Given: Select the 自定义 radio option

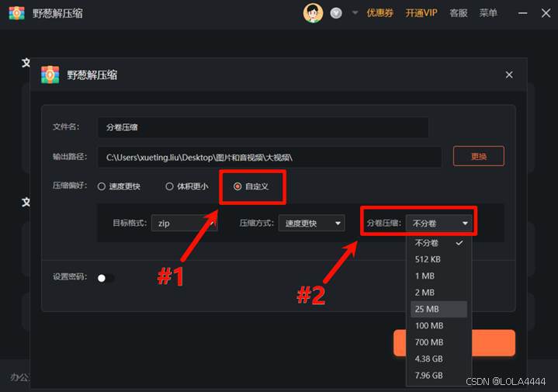Looking at the screenshot, I should click(251, 186).
